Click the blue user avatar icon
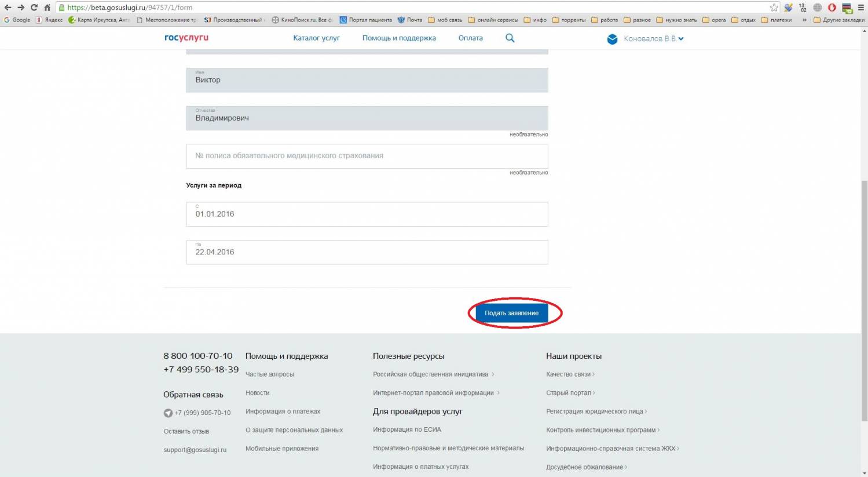The image size is (868, 477). 613,39
